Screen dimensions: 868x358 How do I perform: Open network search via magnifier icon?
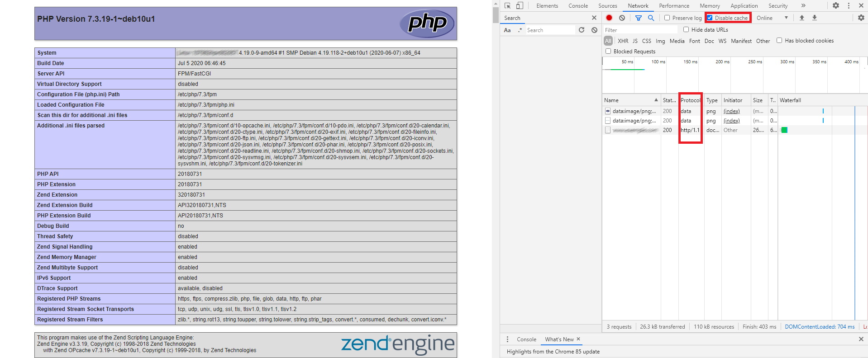[651, 18]
